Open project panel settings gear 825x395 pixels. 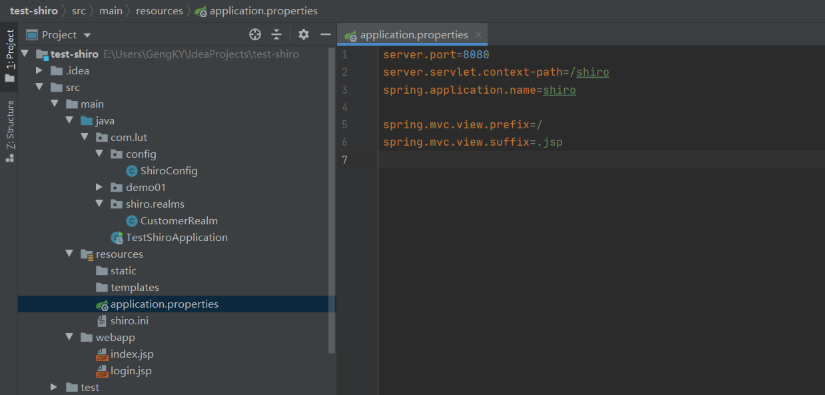tap(304, 35)
